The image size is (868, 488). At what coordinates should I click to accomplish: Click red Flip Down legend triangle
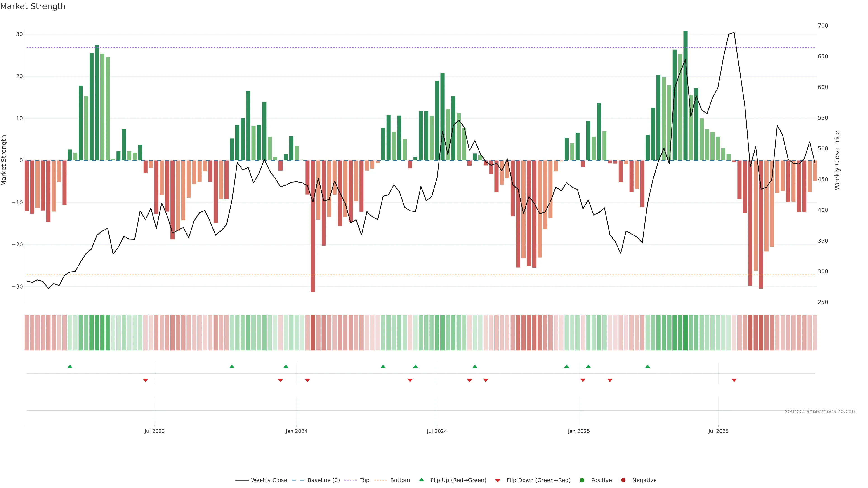point(498,481)
